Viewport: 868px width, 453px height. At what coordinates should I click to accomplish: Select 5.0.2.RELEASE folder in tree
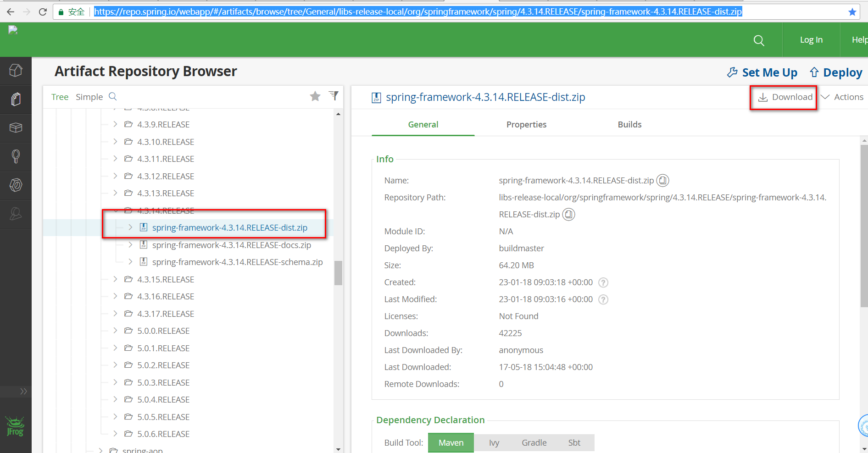tap(163, 365)
